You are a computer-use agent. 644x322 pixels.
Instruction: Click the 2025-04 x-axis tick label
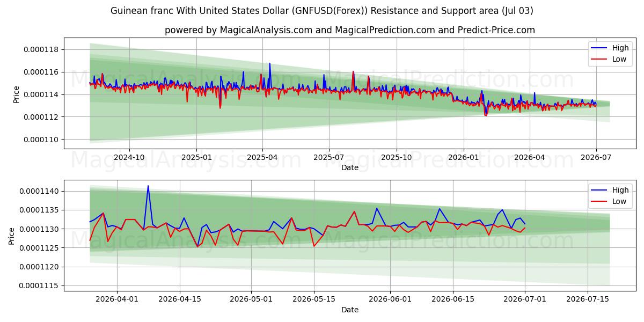tap(262, 158)
